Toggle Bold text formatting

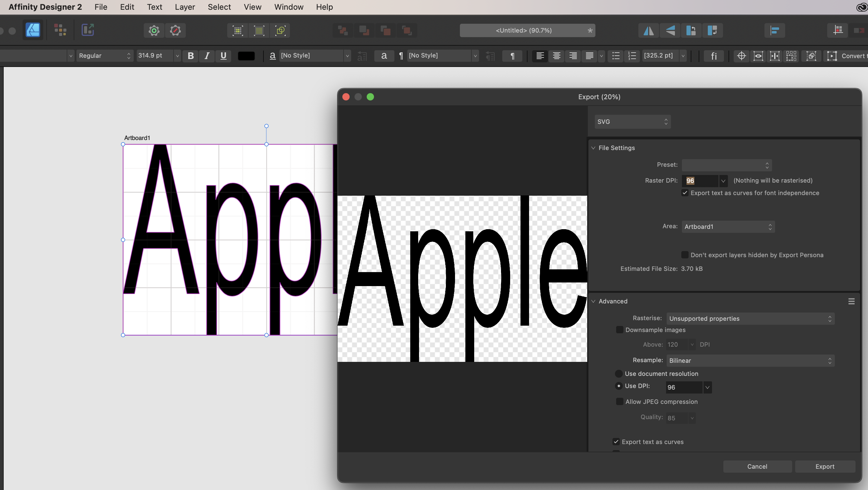(191, 56)
